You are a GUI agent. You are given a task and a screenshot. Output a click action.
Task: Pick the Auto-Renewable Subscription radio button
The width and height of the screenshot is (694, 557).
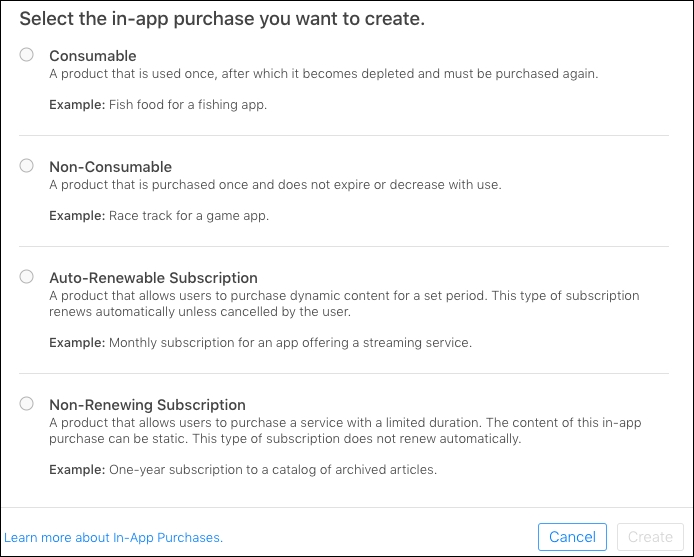point(26,277)
